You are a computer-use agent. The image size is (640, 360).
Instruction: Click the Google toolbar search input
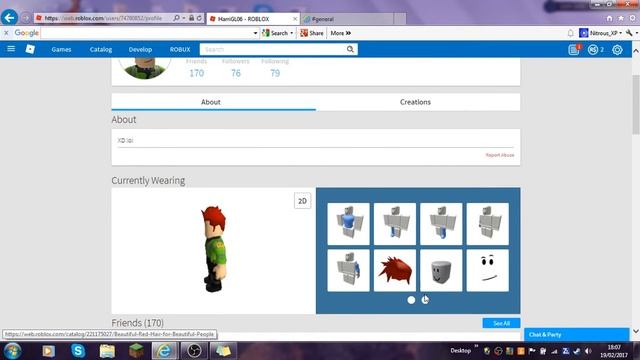coord(146,33)
